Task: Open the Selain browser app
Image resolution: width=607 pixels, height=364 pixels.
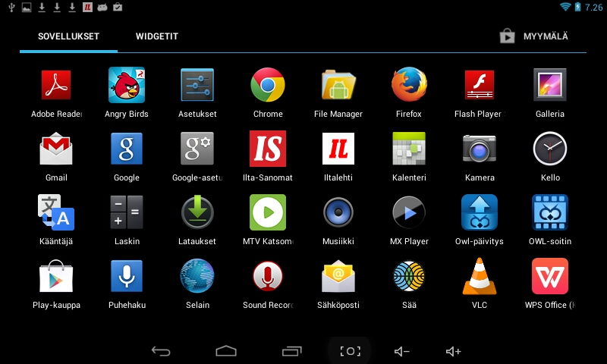Action: point(197,276)
